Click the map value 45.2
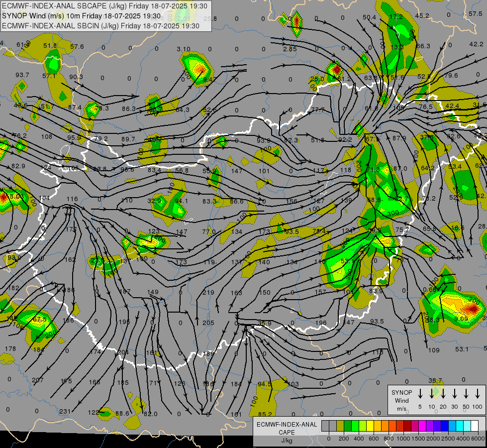This screenshot has width=487, height=448. (x=422, y=16)
